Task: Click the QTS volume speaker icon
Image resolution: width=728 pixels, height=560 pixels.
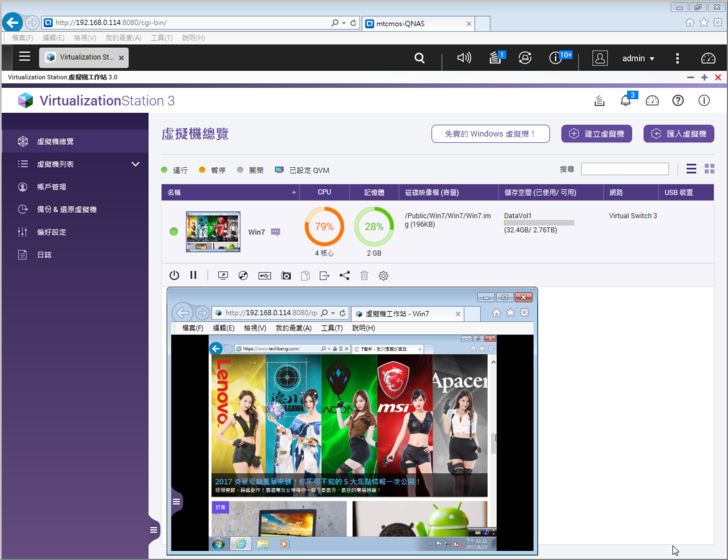Action: click(x=463, y=58)
